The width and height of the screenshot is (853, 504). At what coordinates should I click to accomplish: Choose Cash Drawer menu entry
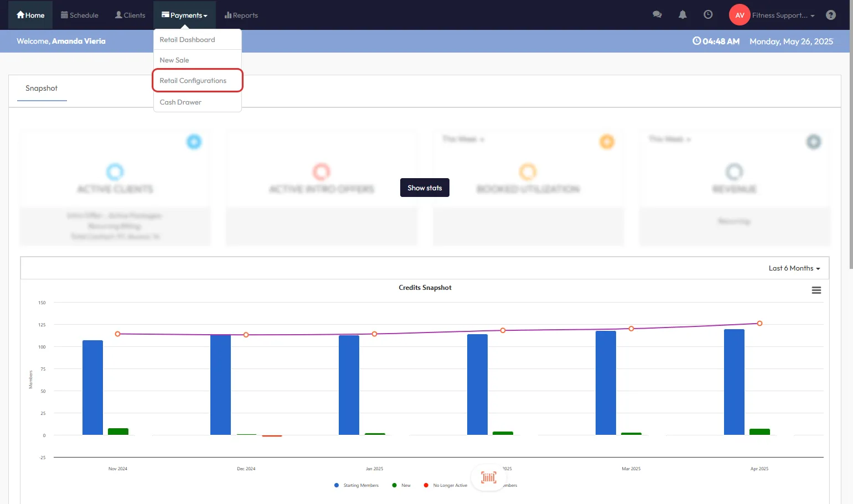pos(180,102)
